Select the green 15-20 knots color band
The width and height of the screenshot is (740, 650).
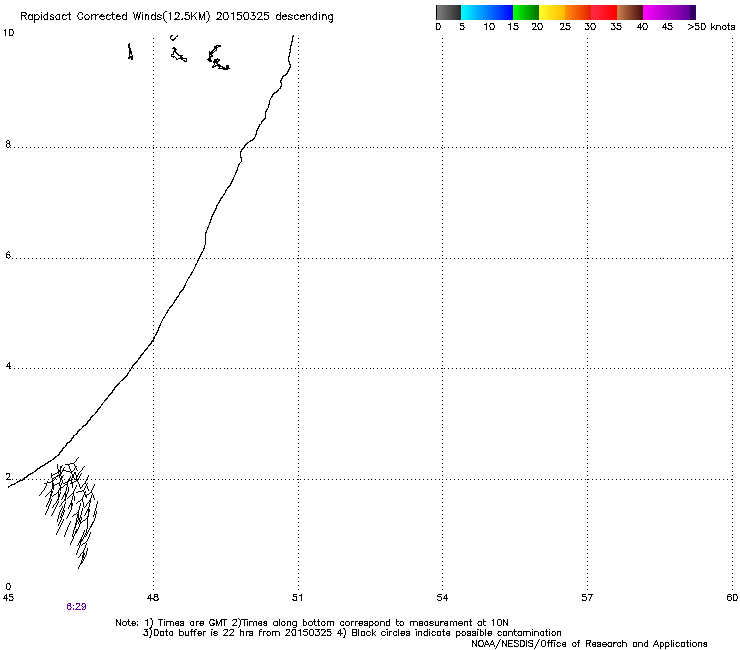(x=526, y=12)
